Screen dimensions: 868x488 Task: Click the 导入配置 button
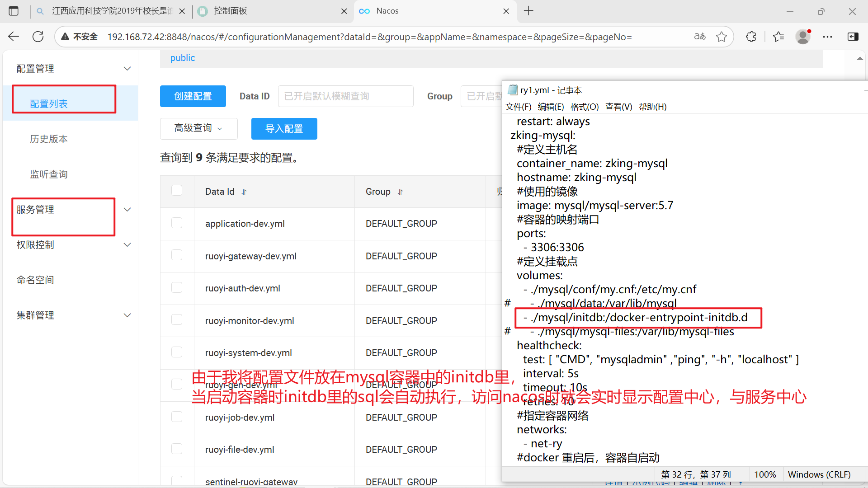tap(284, 129)
